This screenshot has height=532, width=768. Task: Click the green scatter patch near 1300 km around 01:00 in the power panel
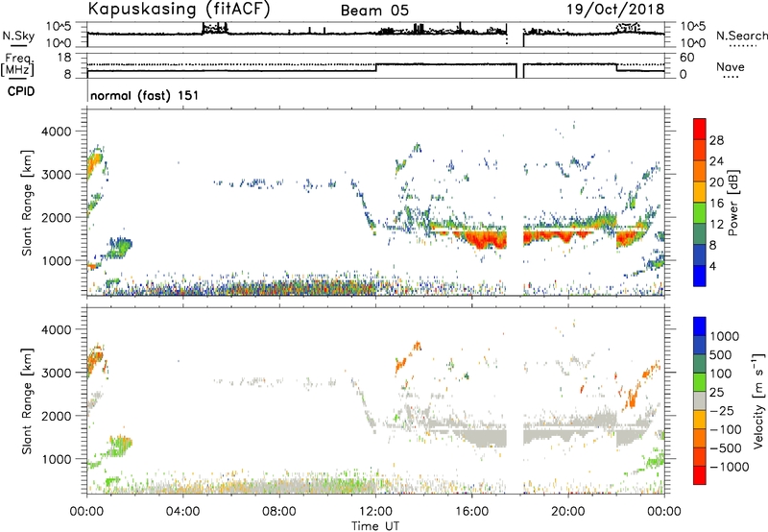click(x=119, y=248)
